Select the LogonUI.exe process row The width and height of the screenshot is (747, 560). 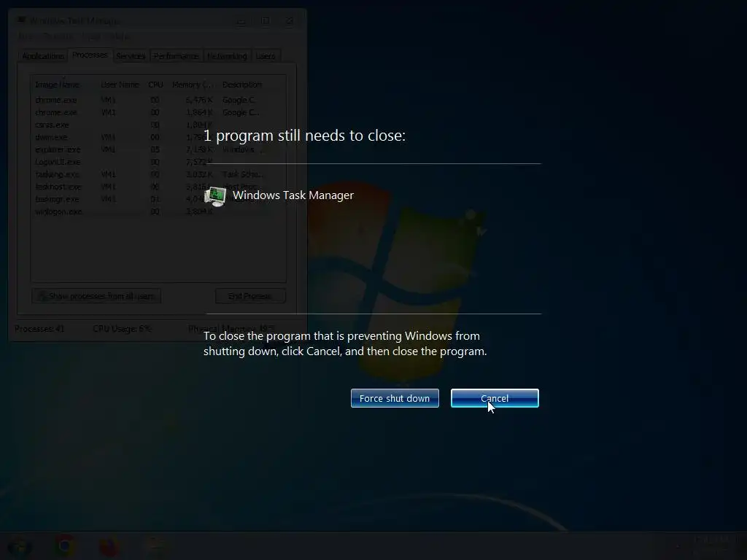(158, 162)
